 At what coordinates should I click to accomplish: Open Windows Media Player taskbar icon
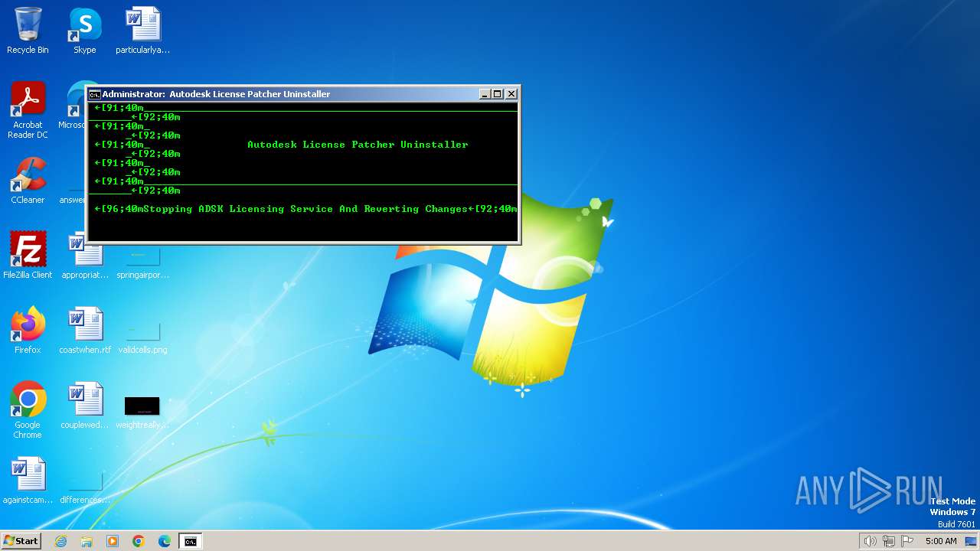tap(113, 541)
